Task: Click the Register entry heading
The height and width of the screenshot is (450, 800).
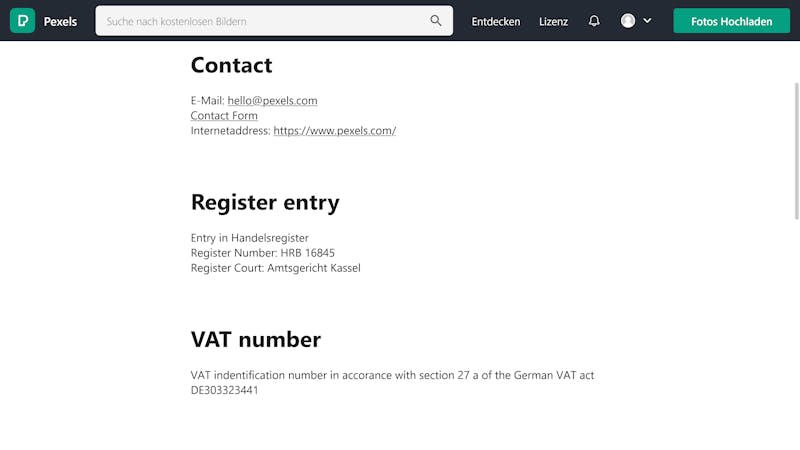Action: (265, 203)
